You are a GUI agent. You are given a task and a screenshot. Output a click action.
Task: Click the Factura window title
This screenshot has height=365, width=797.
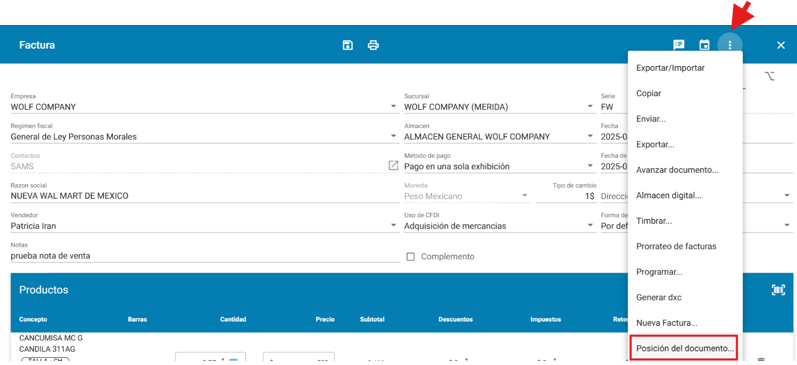click(37, 45)
